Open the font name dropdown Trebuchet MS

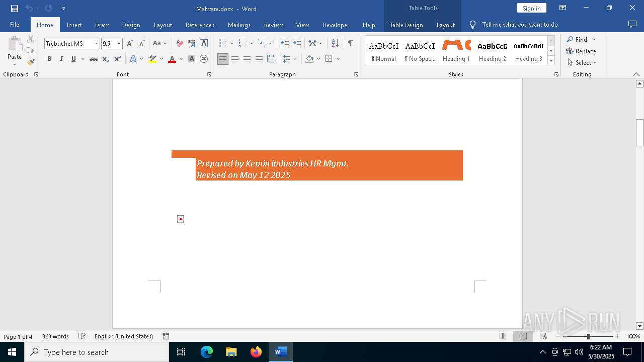click(96, 44)
